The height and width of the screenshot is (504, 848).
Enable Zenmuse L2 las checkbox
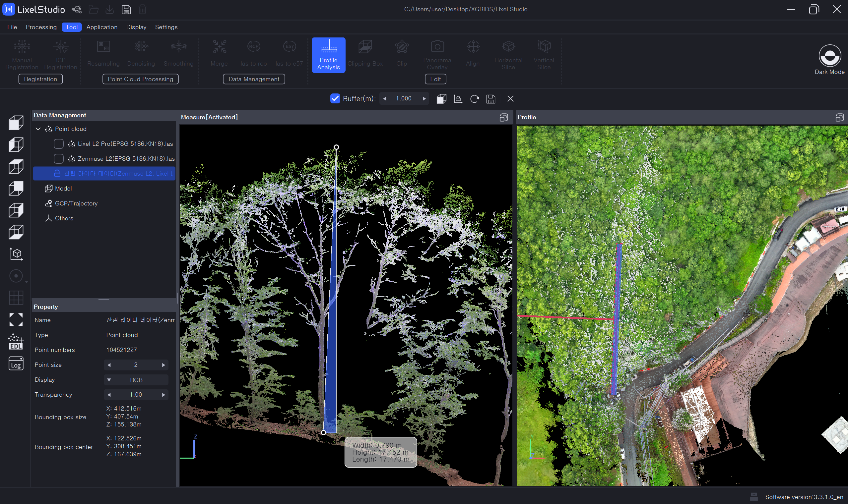[x=58, y=159]
